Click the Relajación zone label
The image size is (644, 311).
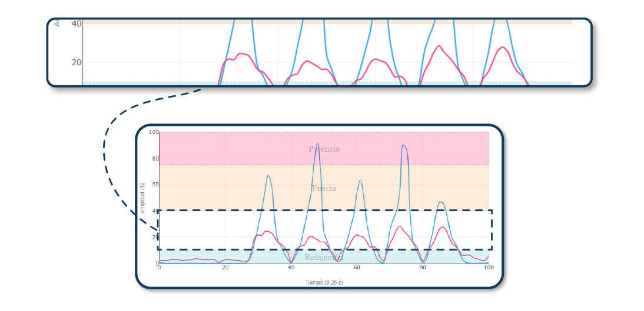(324, 257)
